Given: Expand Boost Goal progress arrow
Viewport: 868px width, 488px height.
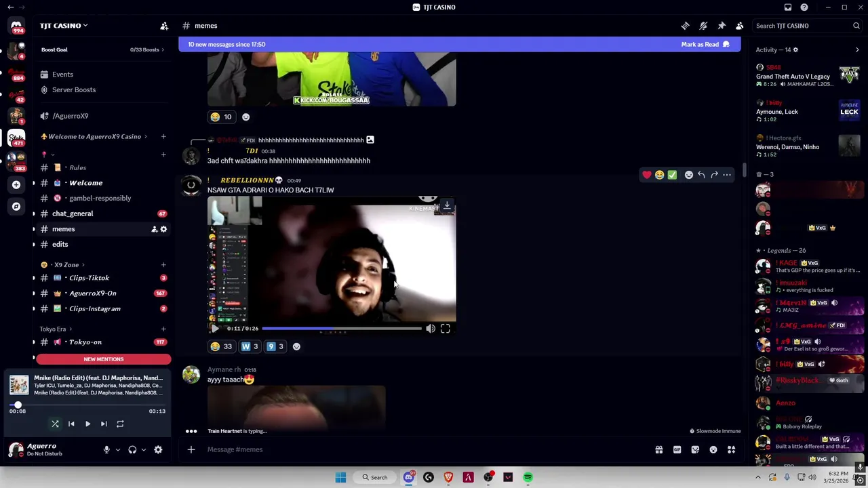Looking at the screenshot, I should (x=163, y=49).
